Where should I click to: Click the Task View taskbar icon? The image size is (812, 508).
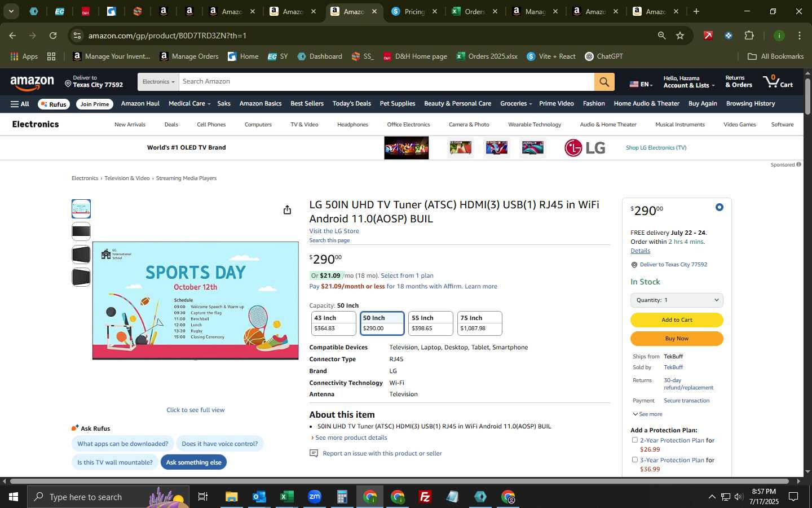point(203,497)
